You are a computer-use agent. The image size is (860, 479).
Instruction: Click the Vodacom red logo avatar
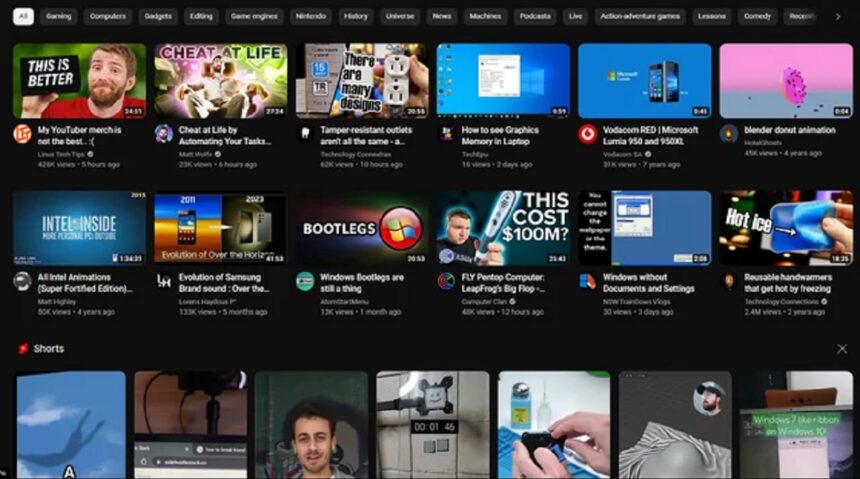(x=587, y=134)
